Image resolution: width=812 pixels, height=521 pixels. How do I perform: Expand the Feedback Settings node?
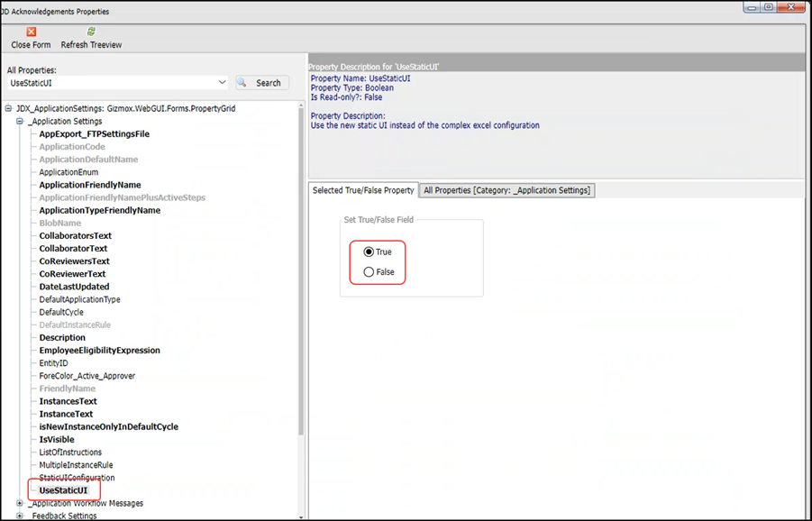pos(20,516)
